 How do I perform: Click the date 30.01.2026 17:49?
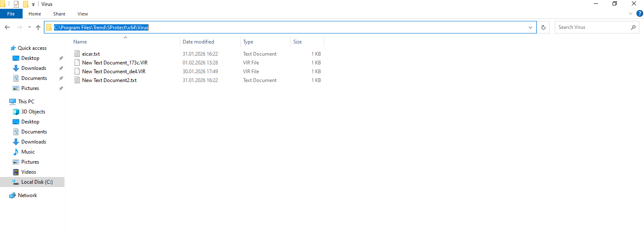(200, 72)
